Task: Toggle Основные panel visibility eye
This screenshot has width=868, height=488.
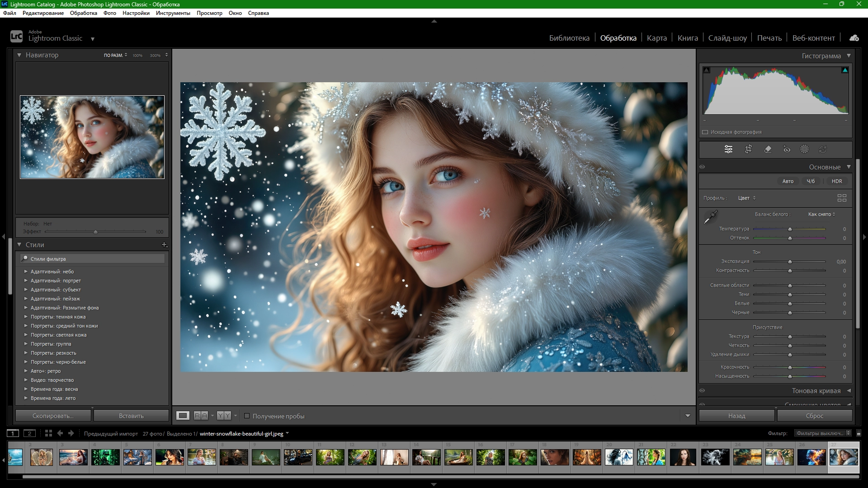Action: pos(702,167)
